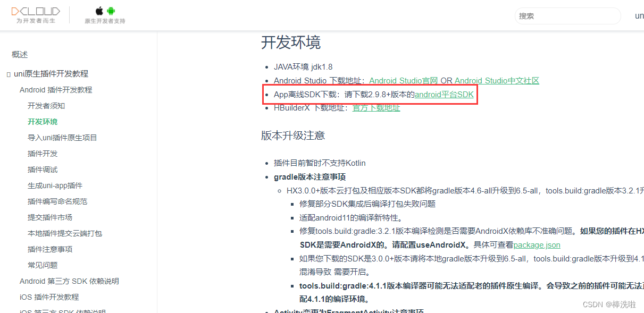This screenshot has height=313, width=644.
Task: Open the 插件开发 sidebar entry
Action: click(42, 153)
